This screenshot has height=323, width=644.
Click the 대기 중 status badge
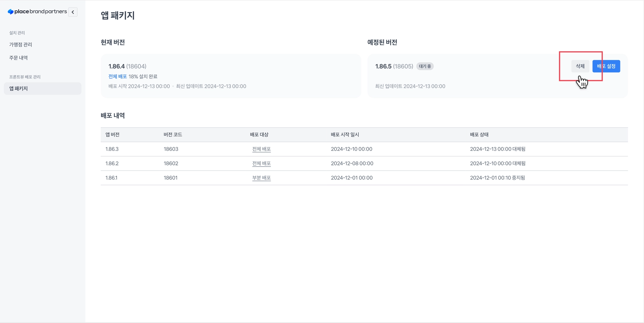[x=425, y=66]
